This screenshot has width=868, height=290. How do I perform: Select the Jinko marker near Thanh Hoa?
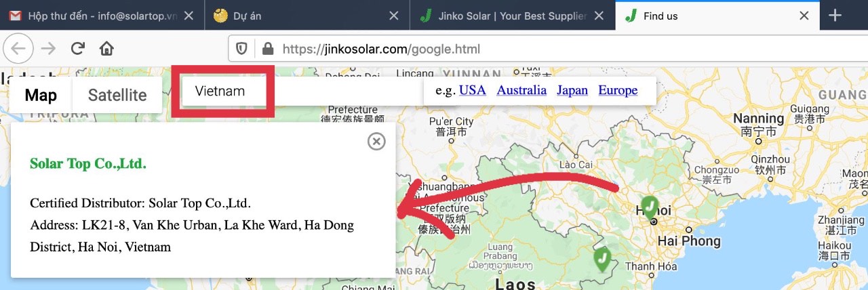[601, 259]
